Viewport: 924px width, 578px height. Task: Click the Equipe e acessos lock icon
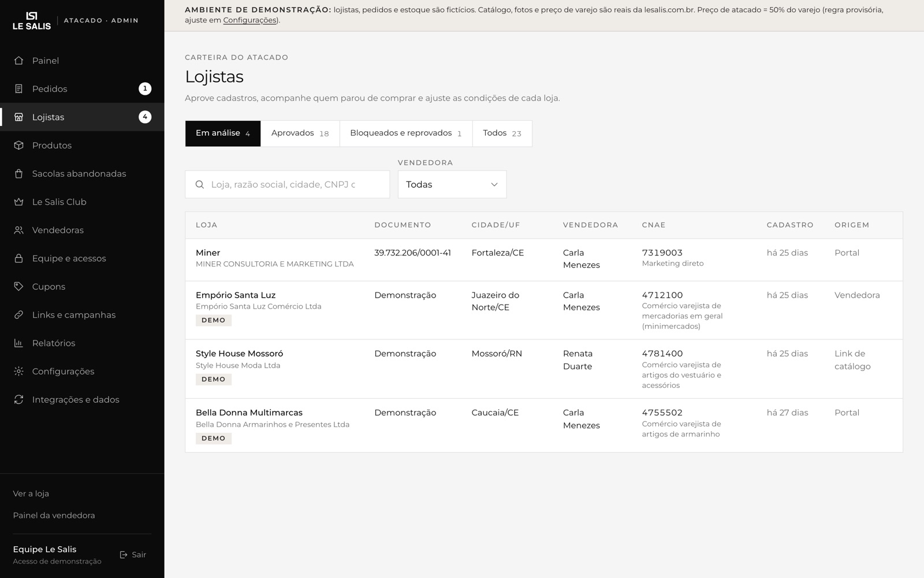[18, 258]
